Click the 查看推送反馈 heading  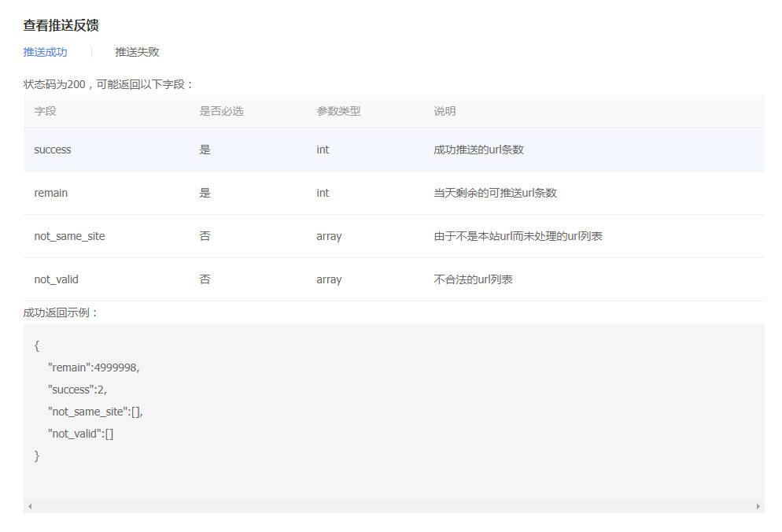click(x=61, y=25)
